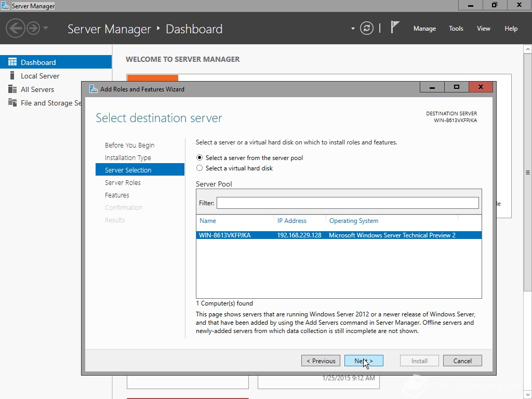The image size is (532, 399).
Task: Open the Help menu
Action: pos(511,29)
